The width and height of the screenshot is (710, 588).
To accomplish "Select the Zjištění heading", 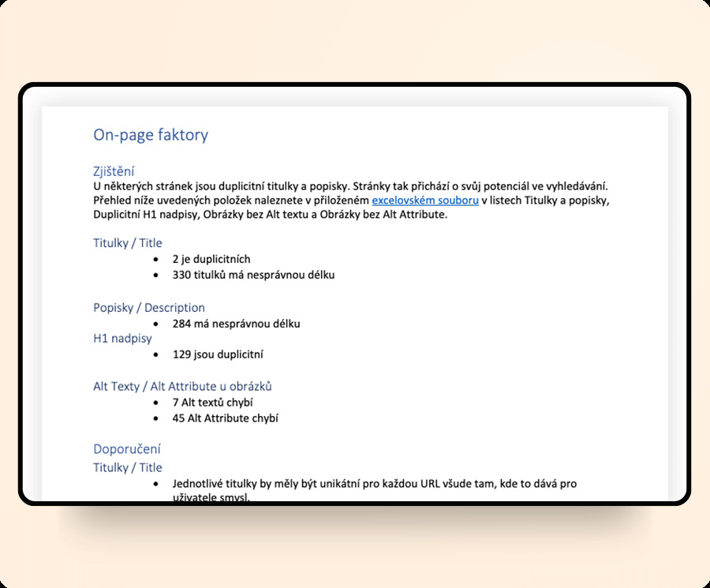I will click(114, 171).
